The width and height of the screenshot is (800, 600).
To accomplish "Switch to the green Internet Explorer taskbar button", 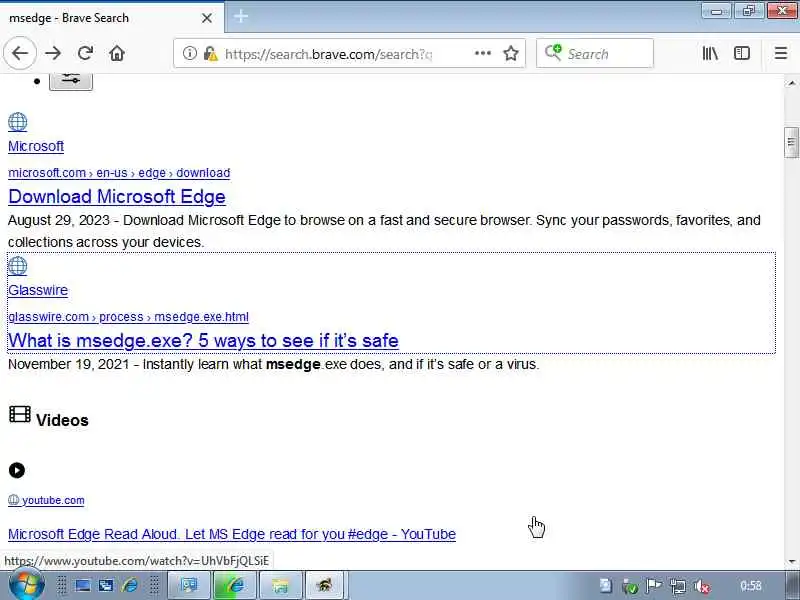I will click(x=235, y=585).
